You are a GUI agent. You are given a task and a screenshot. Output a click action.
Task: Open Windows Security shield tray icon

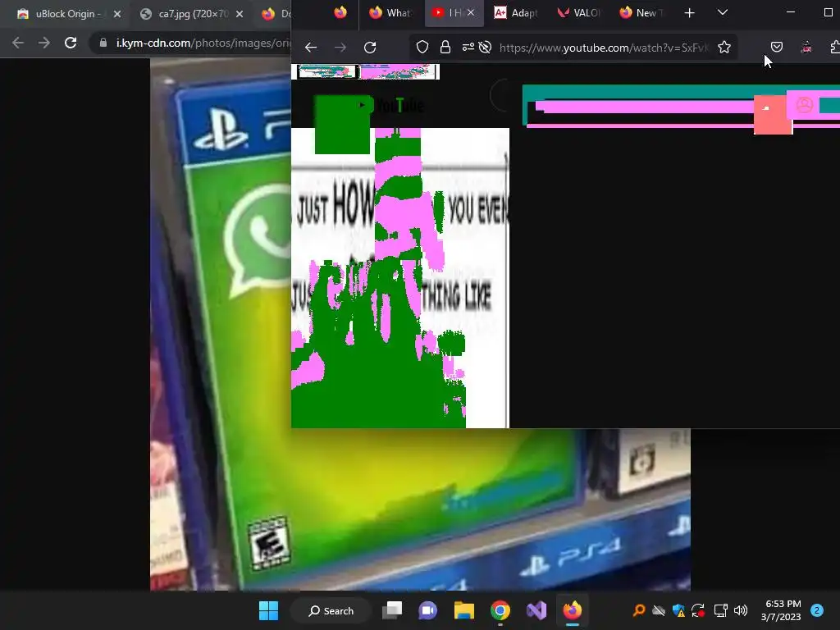tap(678, 610)
